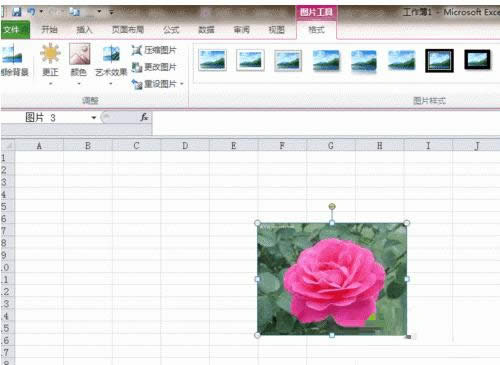
Task: Open the Name Box dropdown arrow
Action: tap(94, 117)
